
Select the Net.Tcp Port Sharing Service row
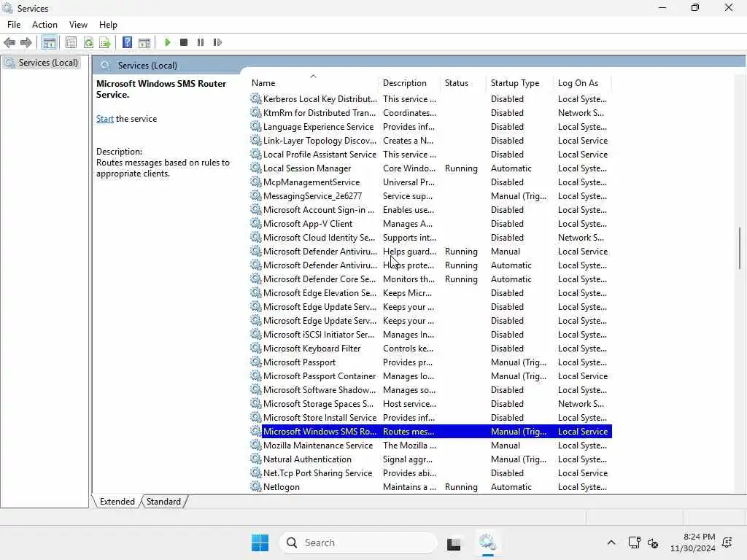430,472
